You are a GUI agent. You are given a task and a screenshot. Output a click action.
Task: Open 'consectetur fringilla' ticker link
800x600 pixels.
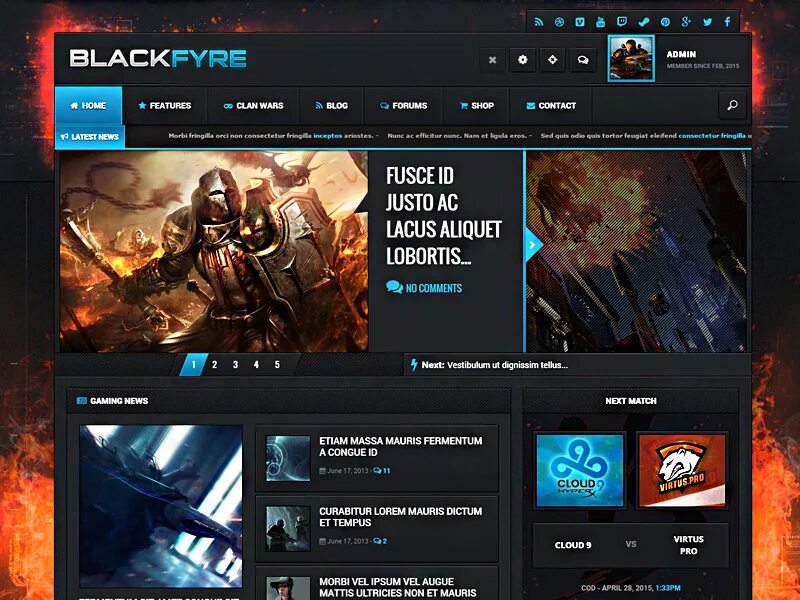[x=712, y=136]
